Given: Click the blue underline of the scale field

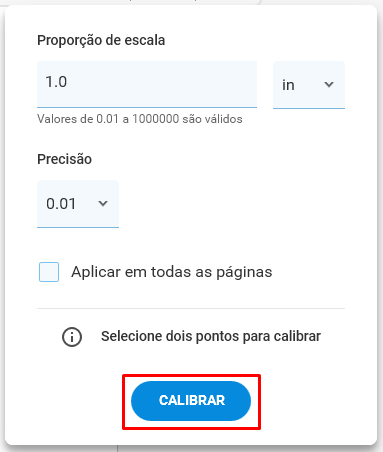Looking at the screenshot, I should [x=147, y=108].
